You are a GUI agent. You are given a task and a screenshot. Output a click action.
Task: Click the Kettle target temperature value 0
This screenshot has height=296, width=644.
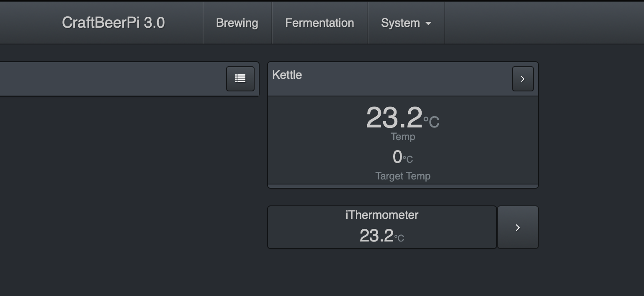397,157
